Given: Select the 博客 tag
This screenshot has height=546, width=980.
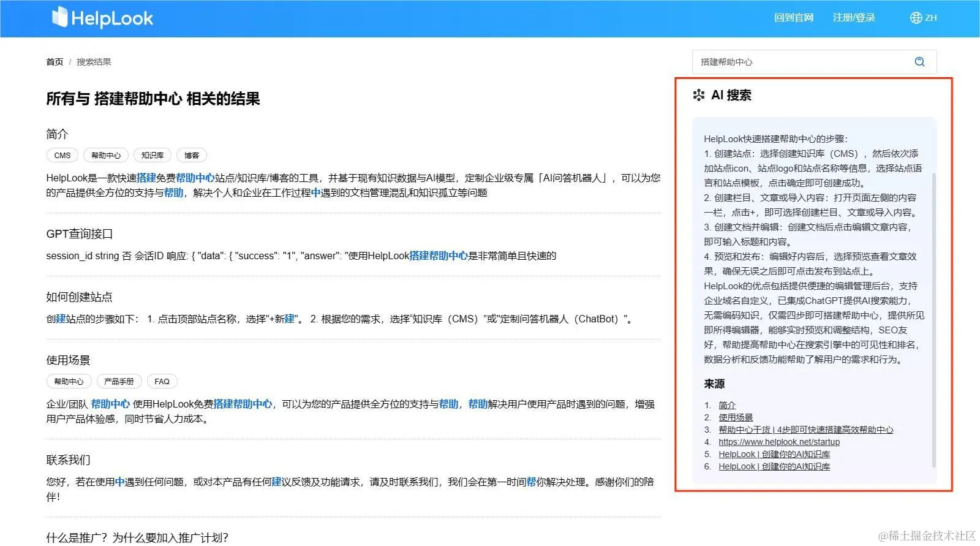Looking at the screenshot, I should coord(192,156).
